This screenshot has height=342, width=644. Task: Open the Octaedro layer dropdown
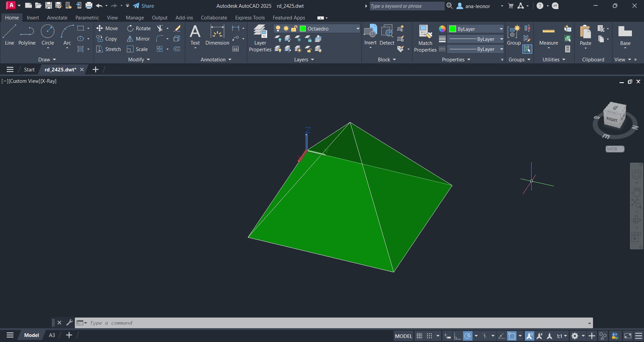[357, 29]
